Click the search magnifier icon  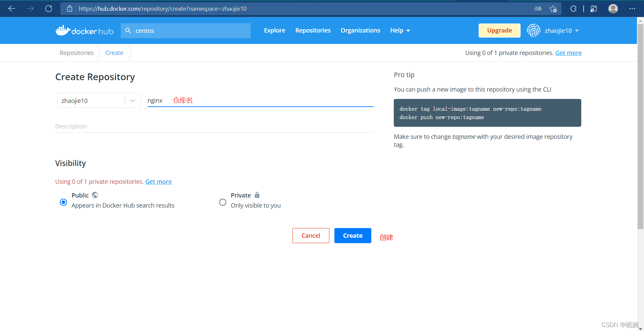[128, 31]
